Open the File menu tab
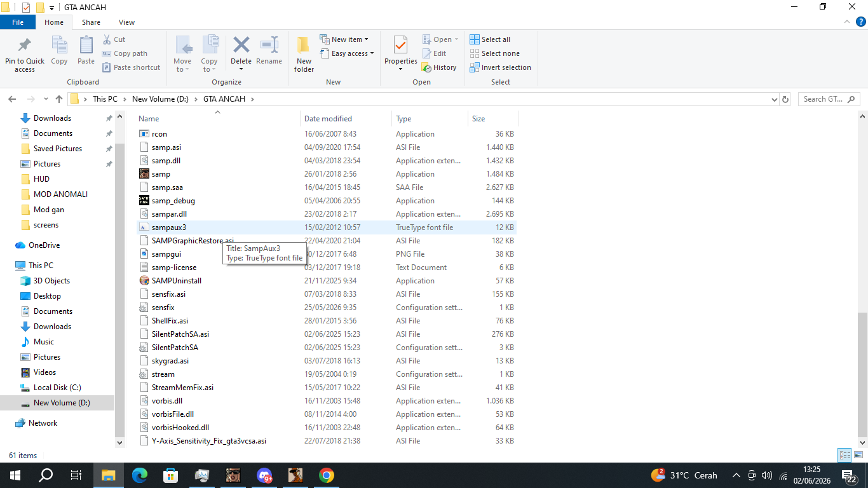 (x=18, y=22)
